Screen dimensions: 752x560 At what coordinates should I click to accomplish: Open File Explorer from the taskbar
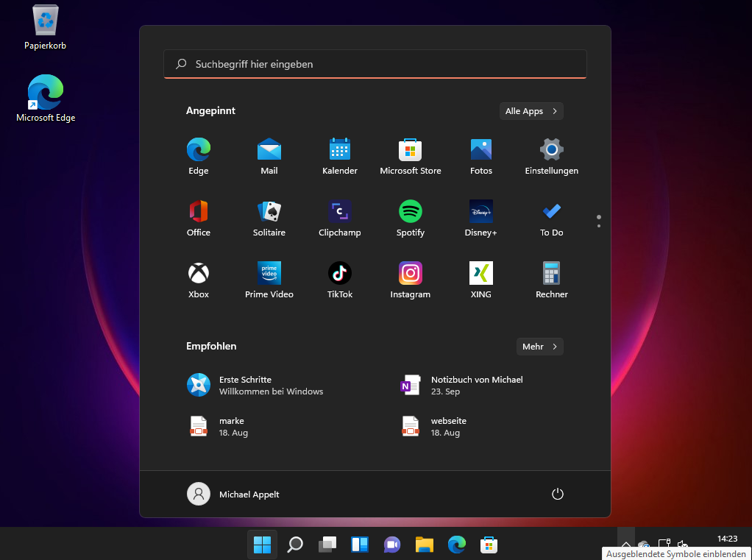[424, 545]
